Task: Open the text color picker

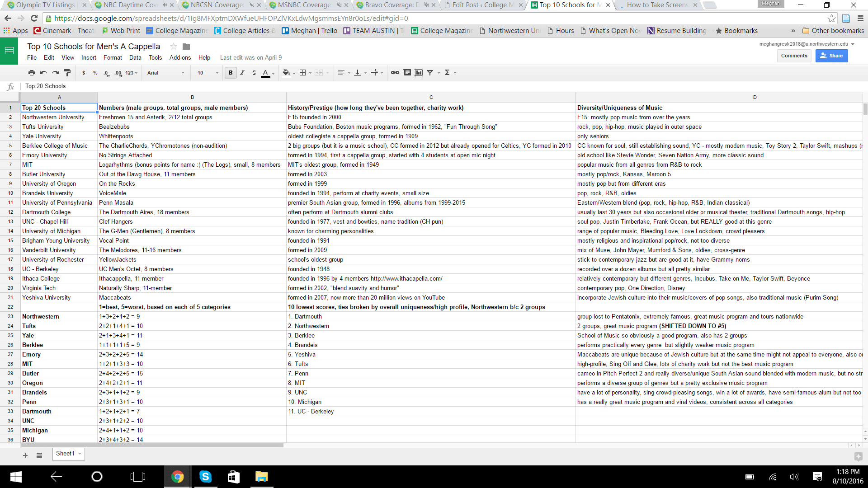Action: [268, 73]
